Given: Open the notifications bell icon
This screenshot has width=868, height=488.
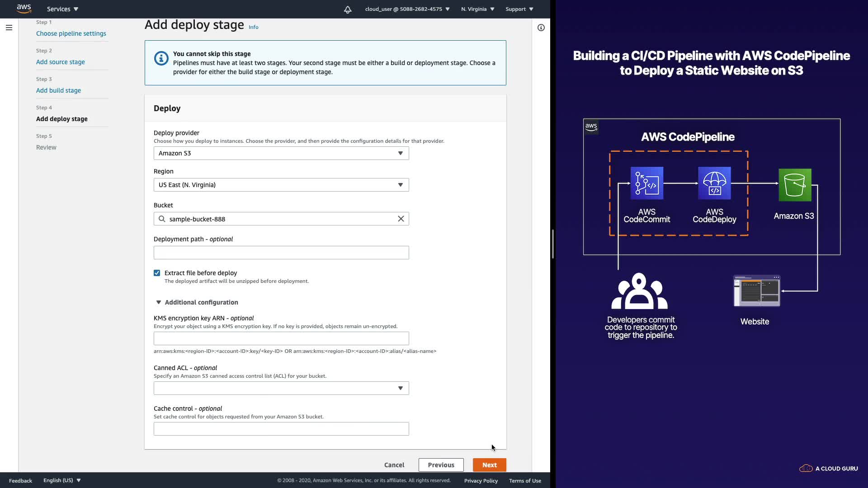Looking at the screenshot, I should click(347, 9).
